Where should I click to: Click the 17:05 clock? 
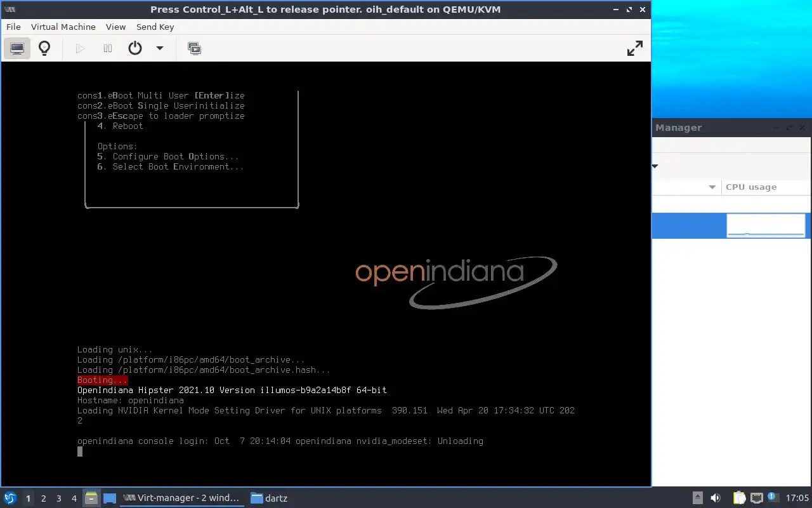797,498
